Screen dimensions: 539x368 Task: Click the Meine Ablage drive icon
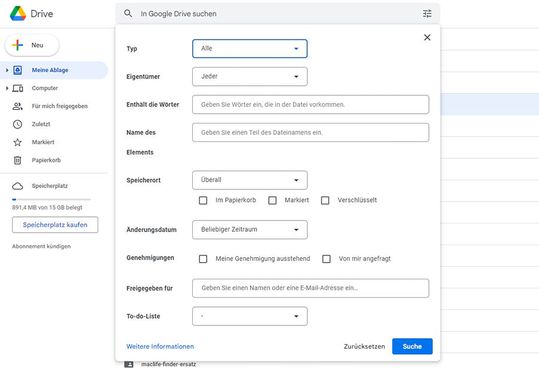tap(18, 70)
